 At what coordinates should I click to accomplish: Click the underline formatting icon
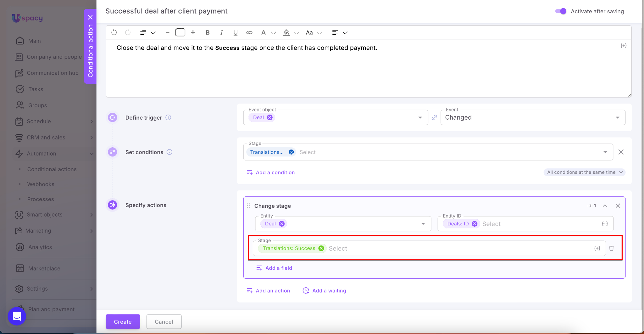pyautogui.click(x=235, y=32)
